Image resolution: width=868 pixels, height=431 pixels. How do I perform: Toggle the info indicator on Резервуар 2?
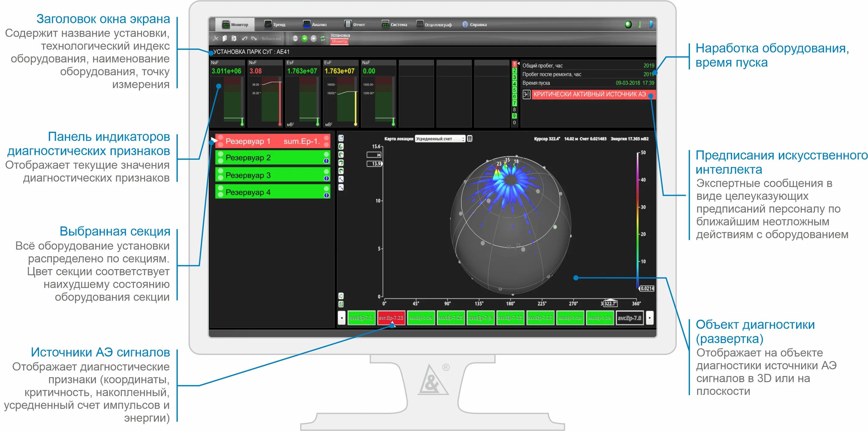(x=326, y=161)
